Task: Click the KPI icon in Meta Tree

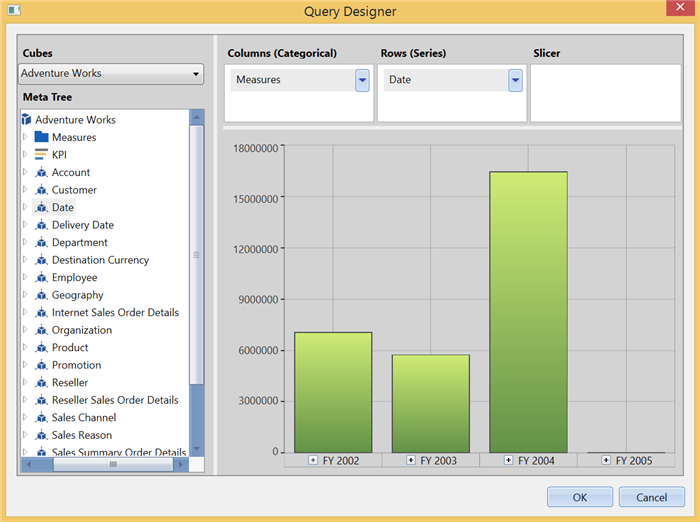Action: click(x=41, y=155)
